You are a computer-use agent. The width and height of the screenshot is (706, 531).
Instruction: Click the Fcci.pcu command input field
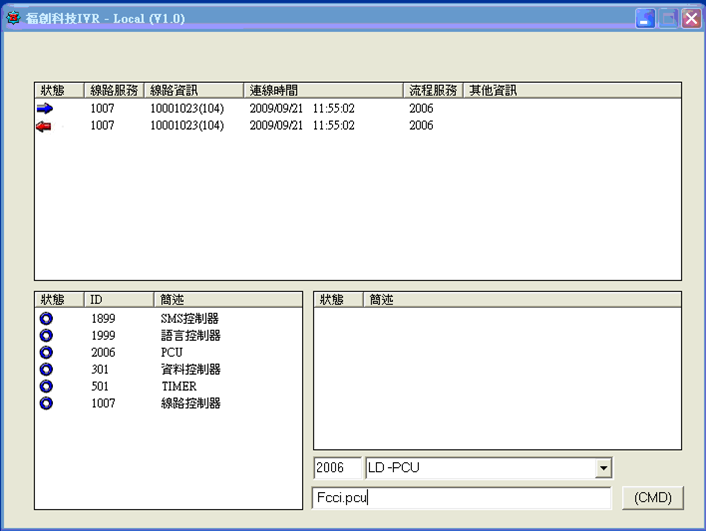(x=462, y=498)
